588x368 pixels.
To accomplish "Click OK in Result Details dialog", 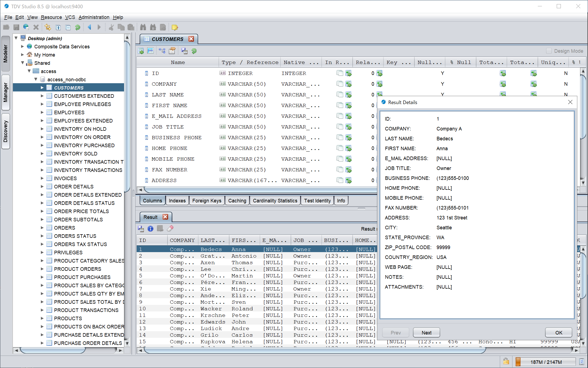I will 559,333.
